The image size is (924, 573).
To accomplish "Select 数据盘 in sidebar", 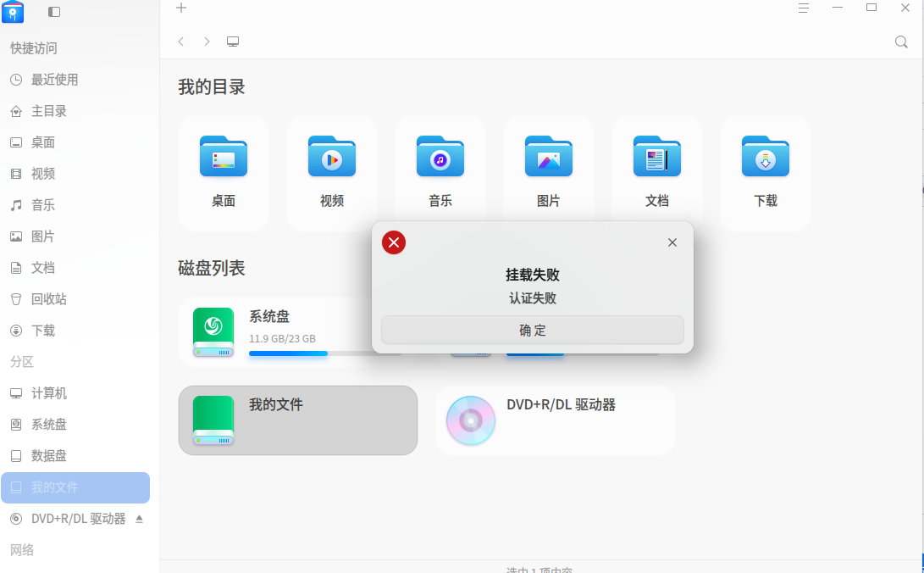I will (x=75, y=456).
